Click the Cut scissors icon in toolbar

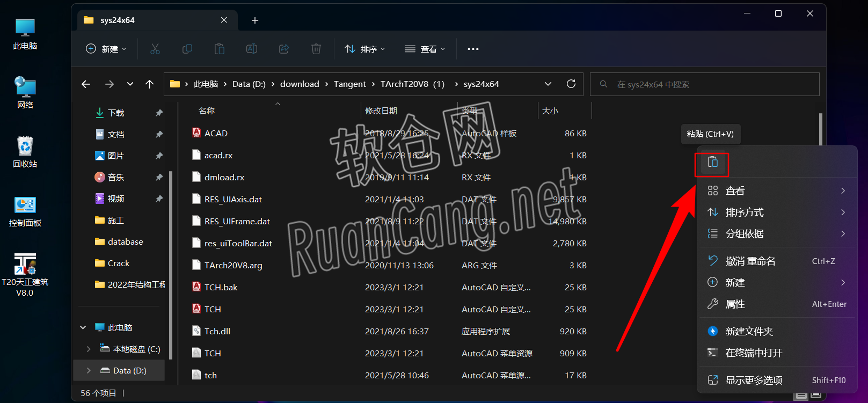(155, 49)
